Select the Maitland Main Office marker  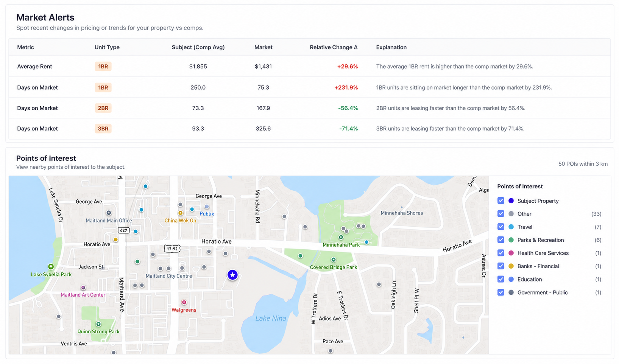[x=109, y=213]
